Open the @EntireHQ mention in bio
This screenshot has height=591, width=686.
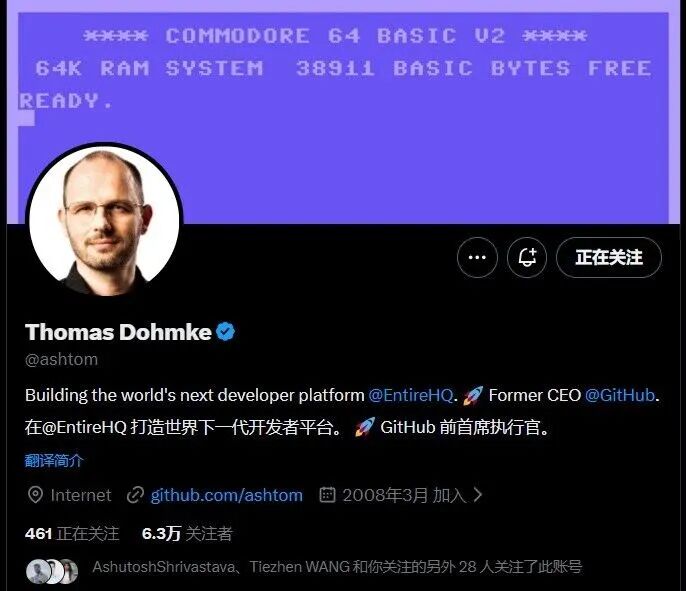coord(410,395)
